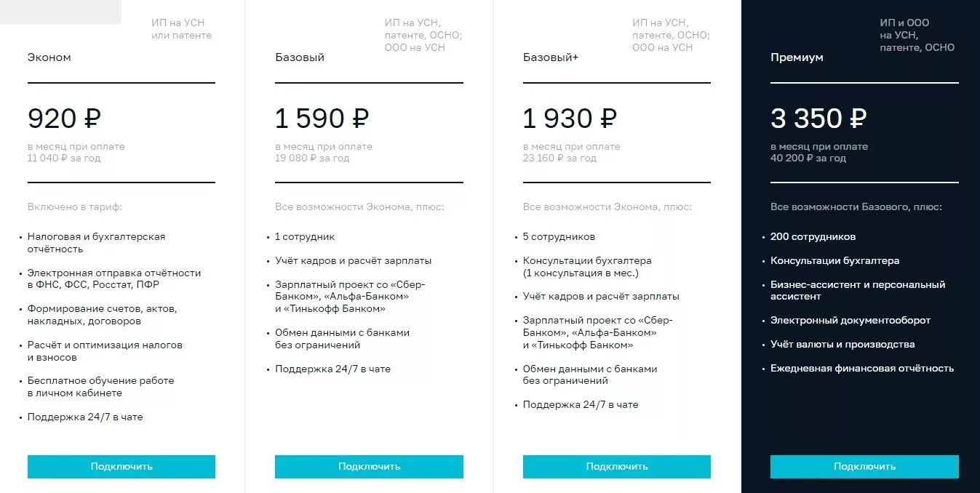Select the Премиум plan title

pyautogui.click(x=797, y=57)
